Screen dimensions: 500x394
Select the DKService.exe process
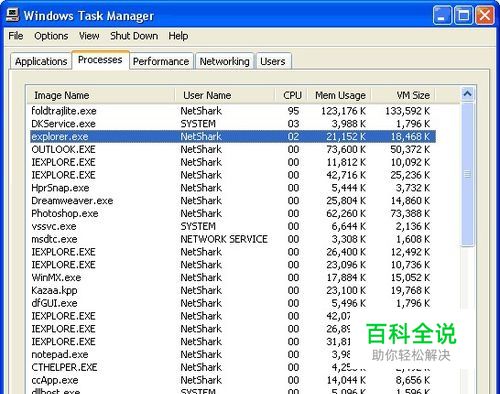(233, 124)
